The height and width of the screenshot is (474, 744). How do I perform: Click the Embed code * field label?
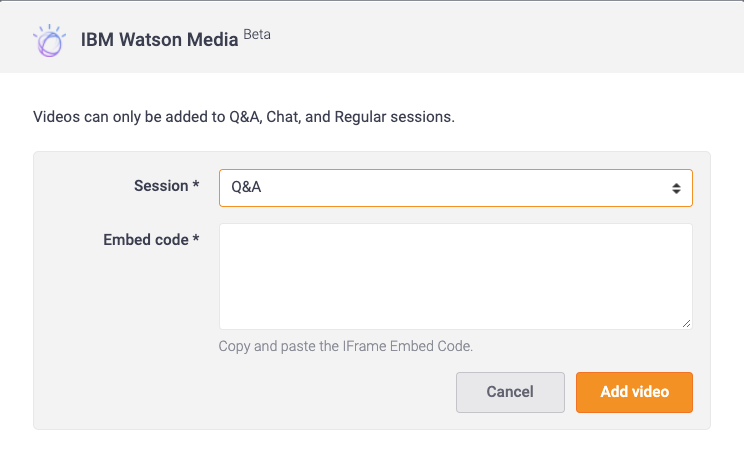[151, 240]
